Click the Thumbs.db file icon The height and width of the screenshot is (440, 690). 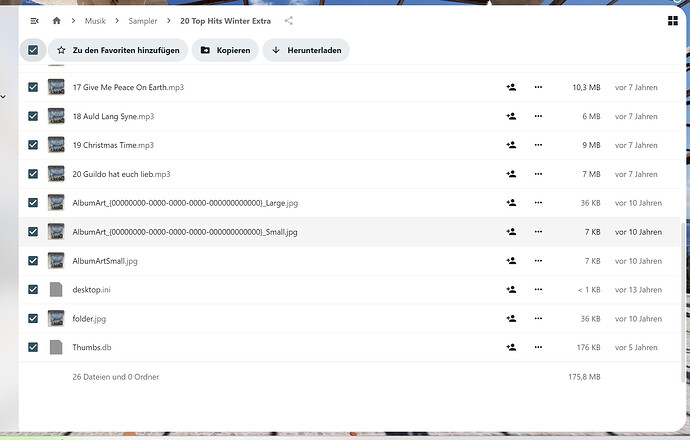click(56, 347)
